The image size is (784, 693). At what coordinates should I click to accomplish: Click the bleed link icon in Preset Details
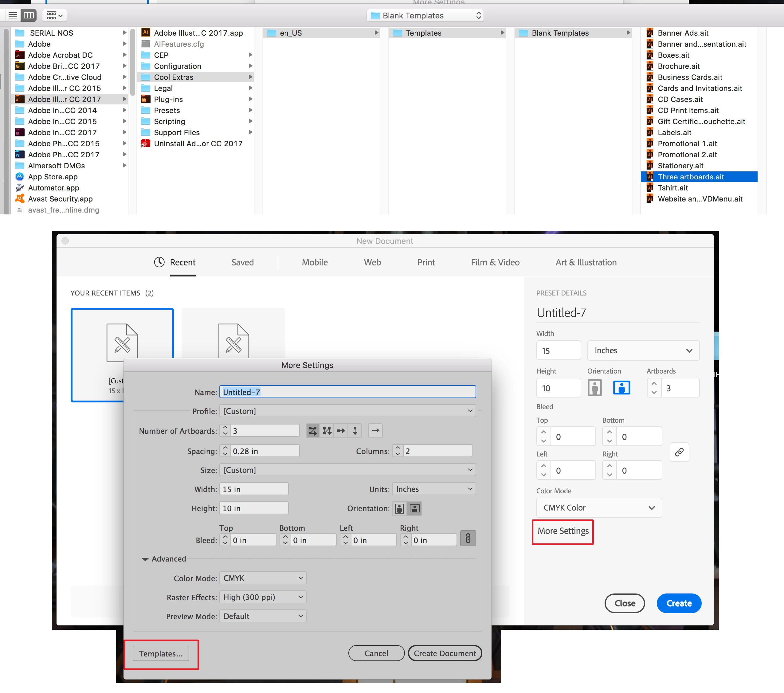pos(679,452)
